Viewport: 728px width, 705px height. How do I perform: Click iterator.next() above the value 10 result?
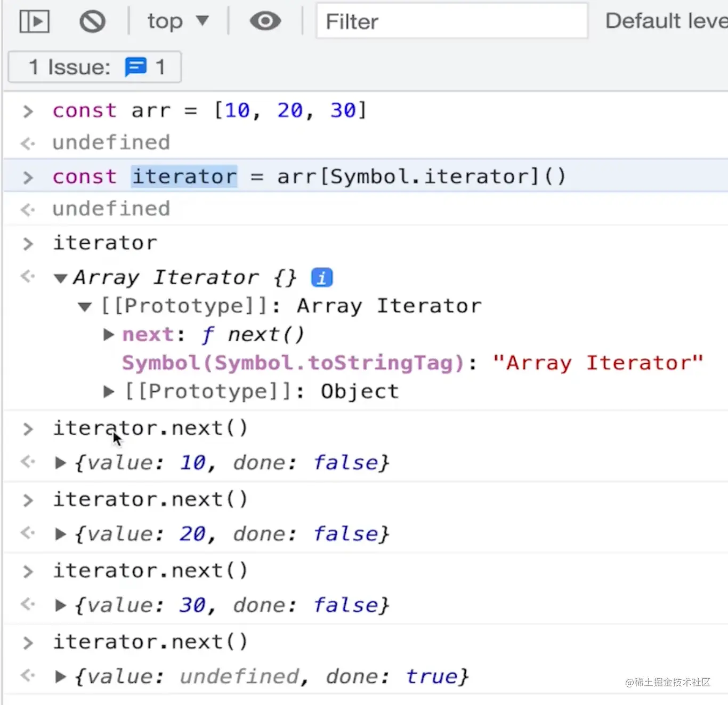(150, 428)
